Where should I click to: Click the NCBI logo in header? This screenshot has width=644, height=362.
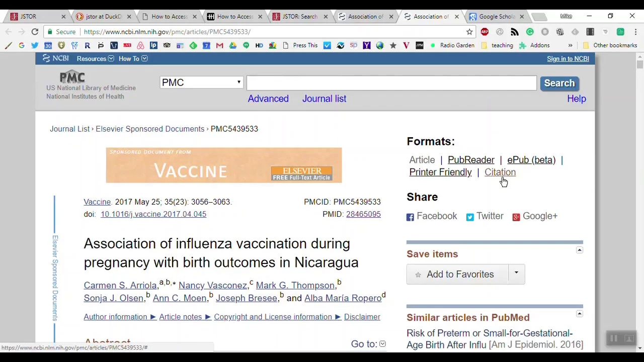coord(55,58)
